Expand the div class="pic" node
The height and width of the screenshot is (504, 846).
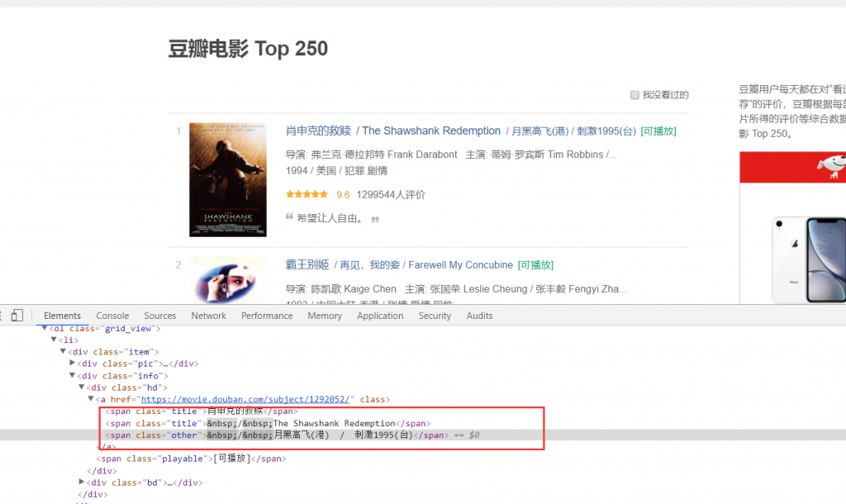pyautogui.click(x=74, y=364)
